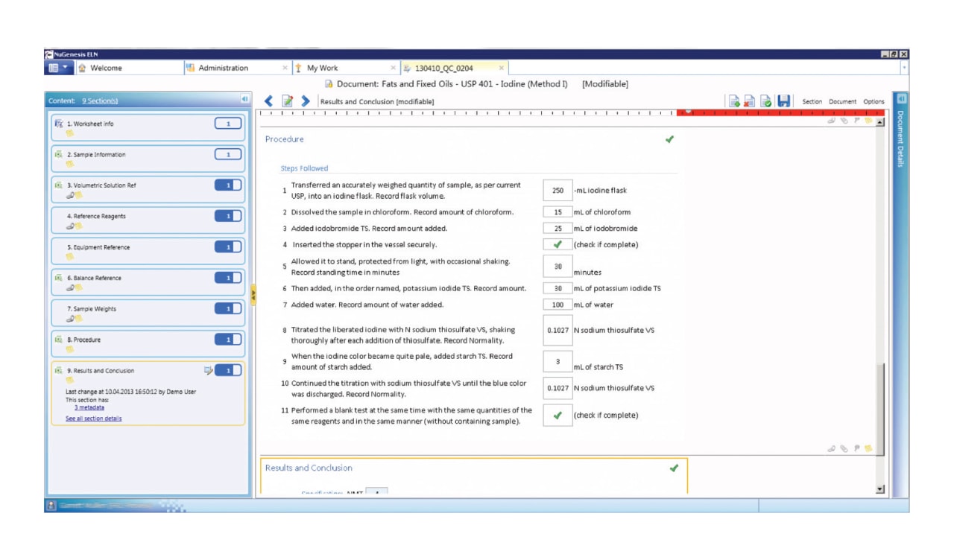Click the yellow sticky note icon in section toolbar
The height and width of the screenshot is (560, 954).
[869, 121]
